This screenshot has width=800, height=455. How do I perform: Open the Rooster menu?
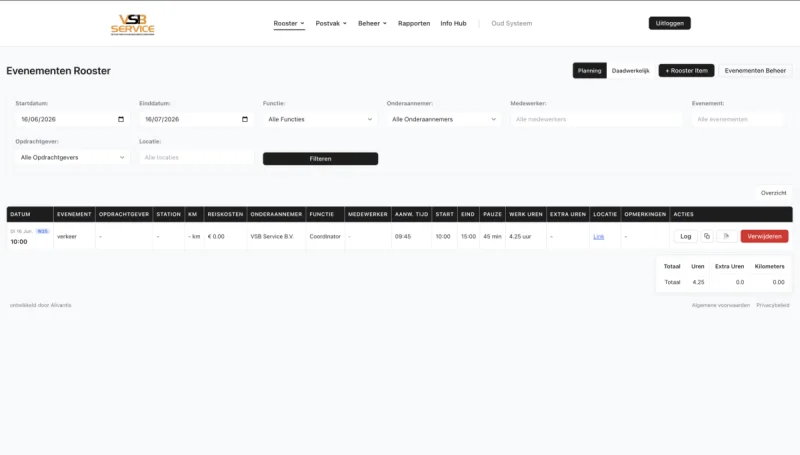pyautogui.click(x=289, y=23)
